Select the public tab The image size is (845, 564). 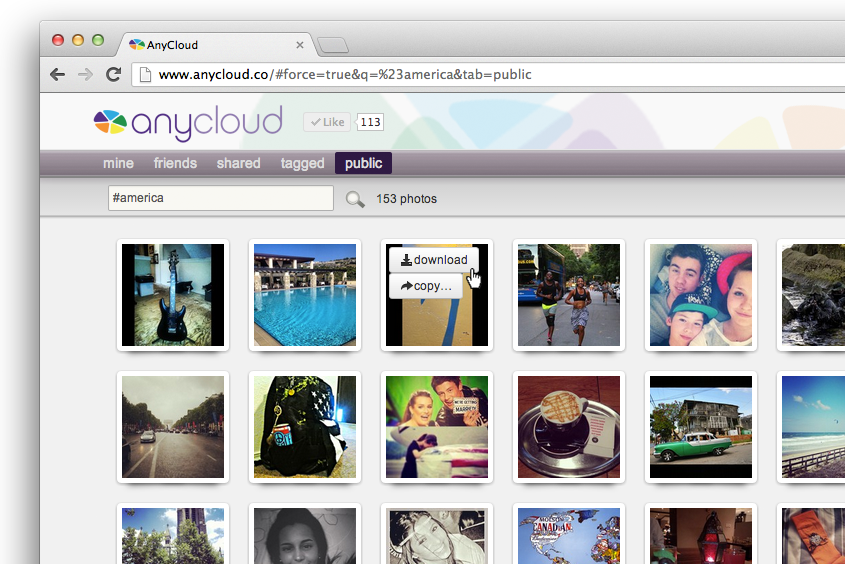tap(363, 163)
